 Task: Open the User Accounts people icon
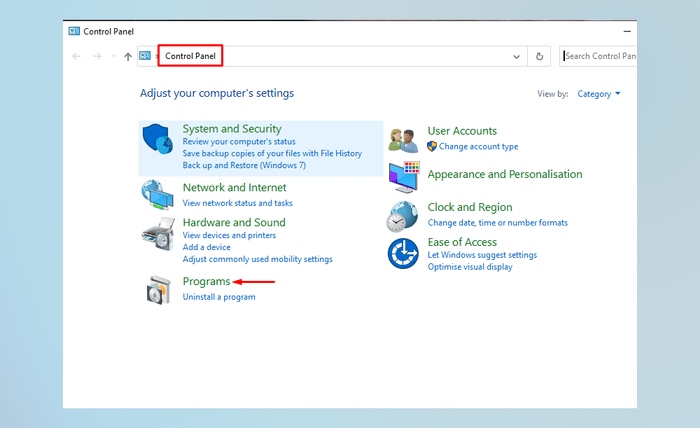pos(403,140)
